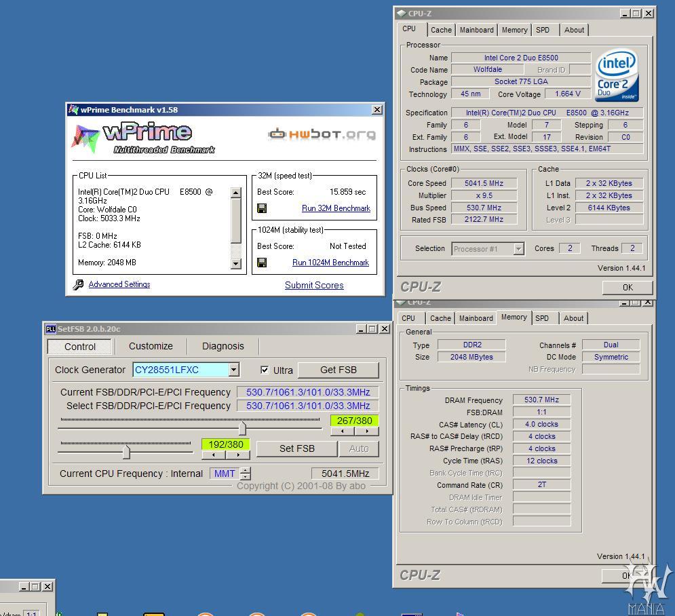Click the Set FSB button
675x616 pixels.
click(296, 448)
